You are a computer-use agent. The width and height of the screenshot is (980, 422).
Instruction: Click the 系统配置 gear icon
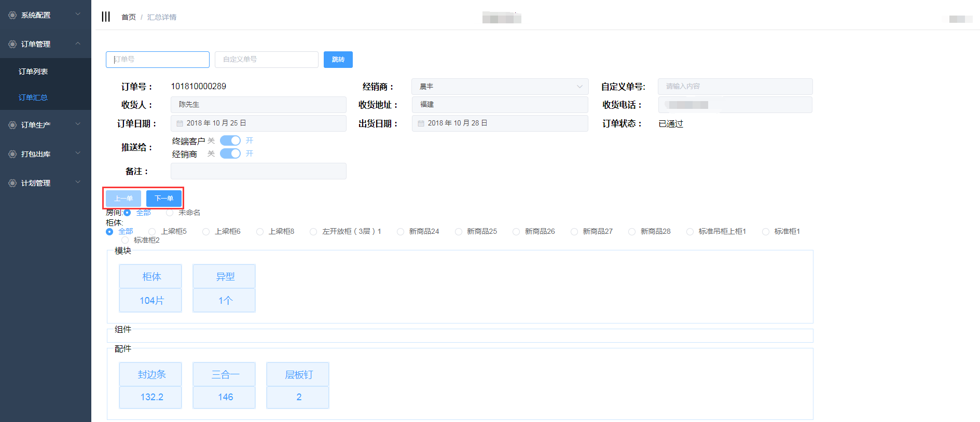pyautogui.click(x=12, y=15)
